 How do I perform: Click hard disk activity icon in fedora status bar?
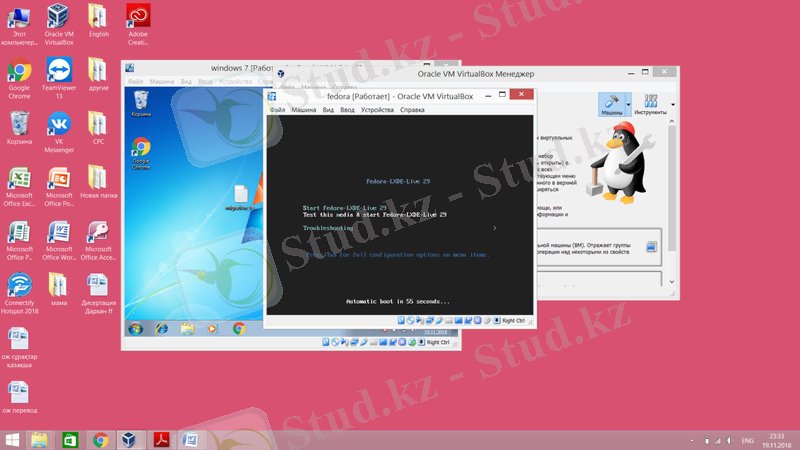point(401,320)
